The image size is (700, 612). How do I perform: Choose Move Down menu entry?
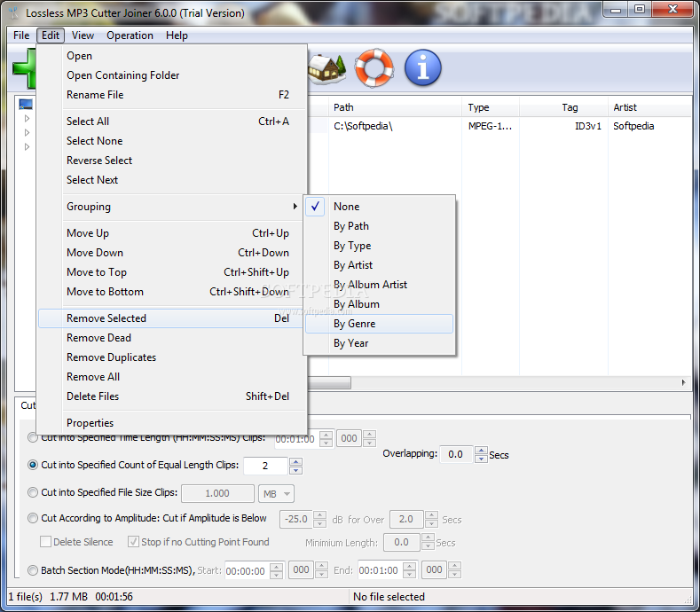coord(172,253)
